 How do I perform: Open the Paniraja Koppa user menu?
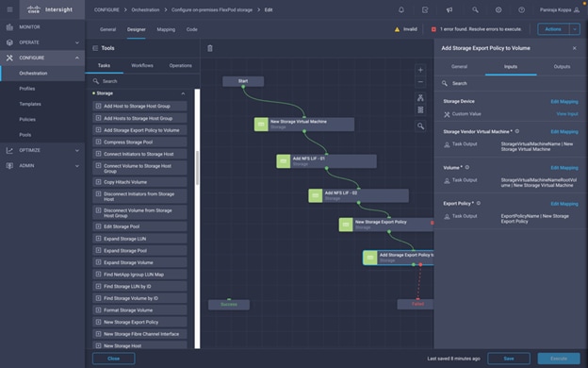[560, 9]
